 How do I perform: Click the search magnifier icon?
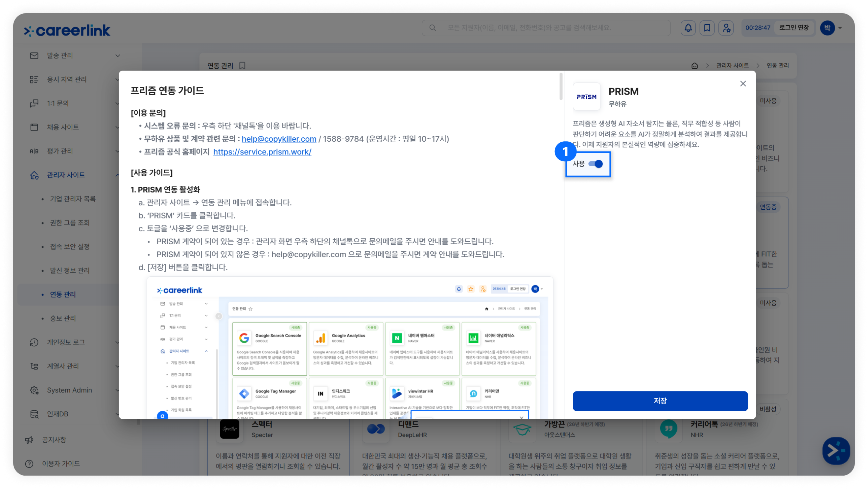433,28
